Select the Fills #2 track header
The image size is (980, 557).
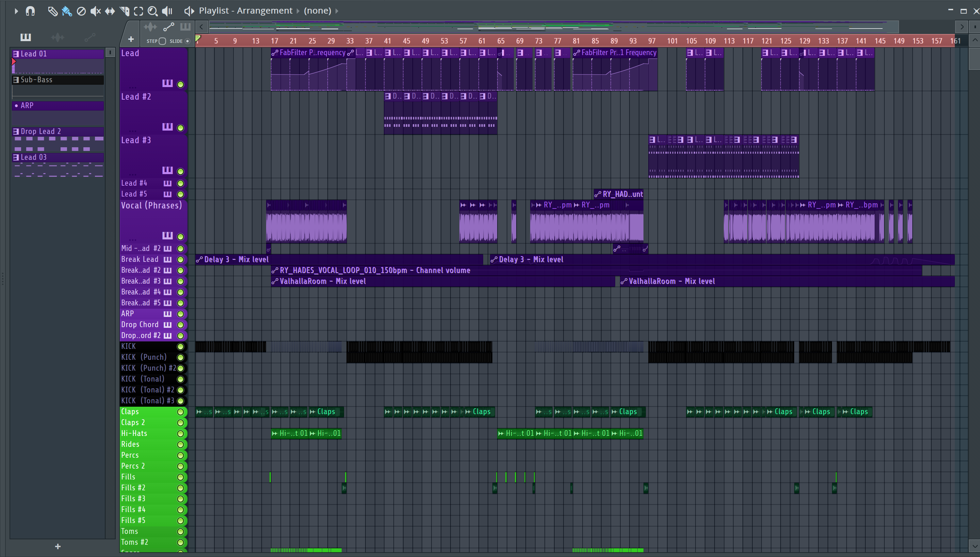pyautogui.click(x=153, y=488)
